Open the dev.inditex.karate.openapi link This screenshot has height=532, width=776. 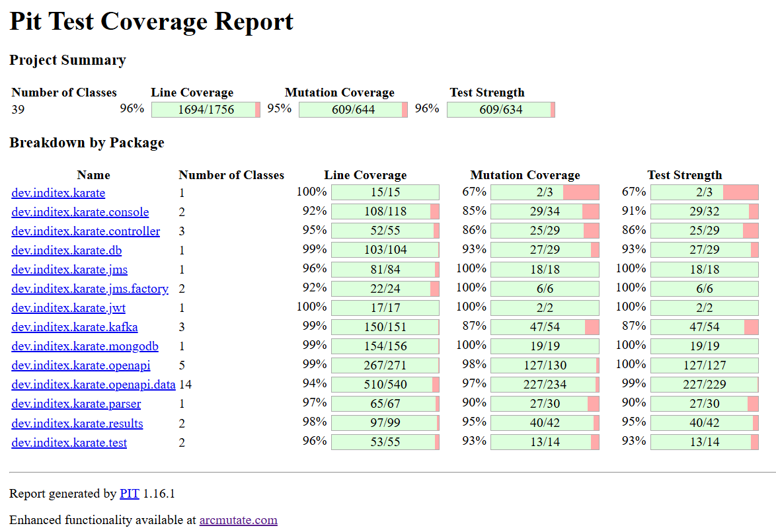[x=81, y=365]
